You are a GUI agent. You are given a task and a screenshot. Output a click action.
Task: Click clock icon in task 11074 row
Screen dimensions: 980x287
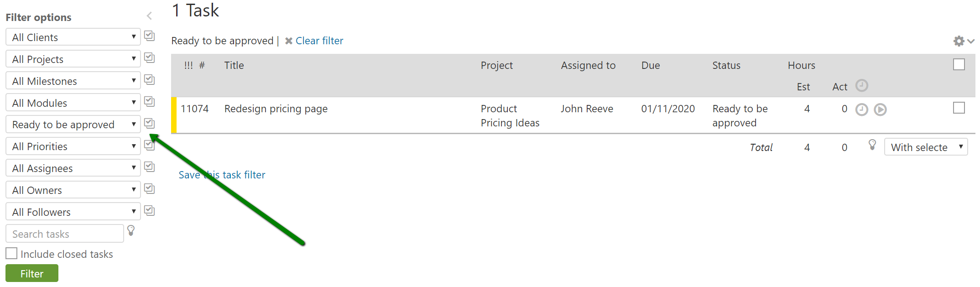[861, 110]
